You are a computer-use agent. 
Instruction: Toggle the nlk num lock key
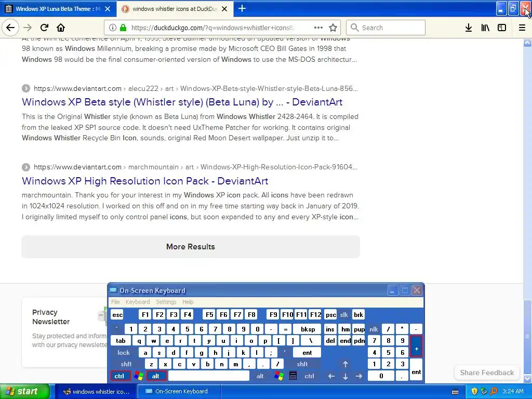[x=374, y=329]
